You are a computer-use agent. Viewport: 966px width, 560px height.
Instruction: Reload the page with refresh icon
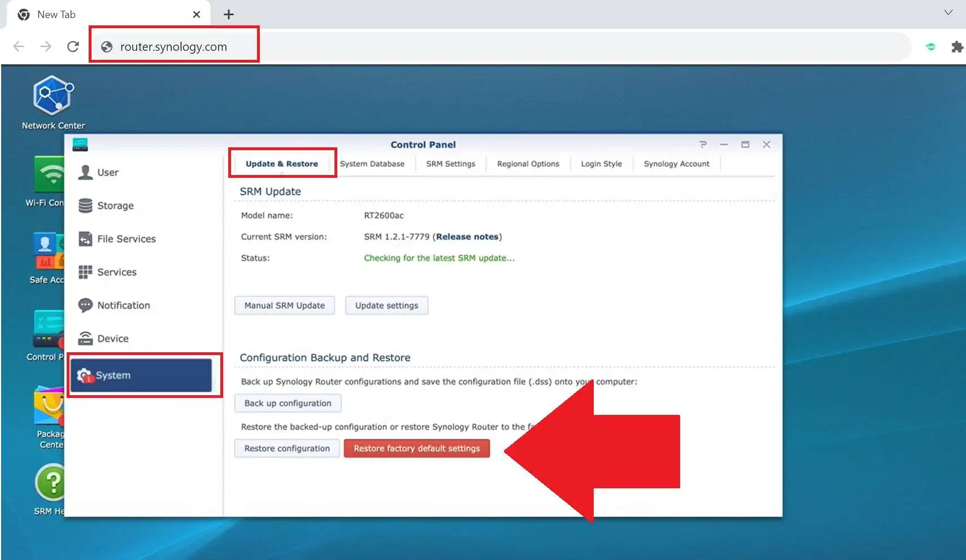73,46
